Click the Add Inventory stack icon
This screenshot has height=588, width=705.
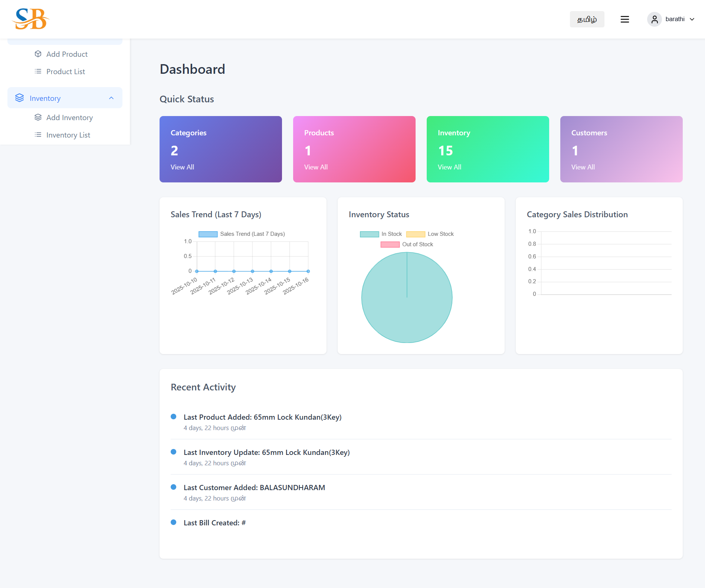pos(38,118)
